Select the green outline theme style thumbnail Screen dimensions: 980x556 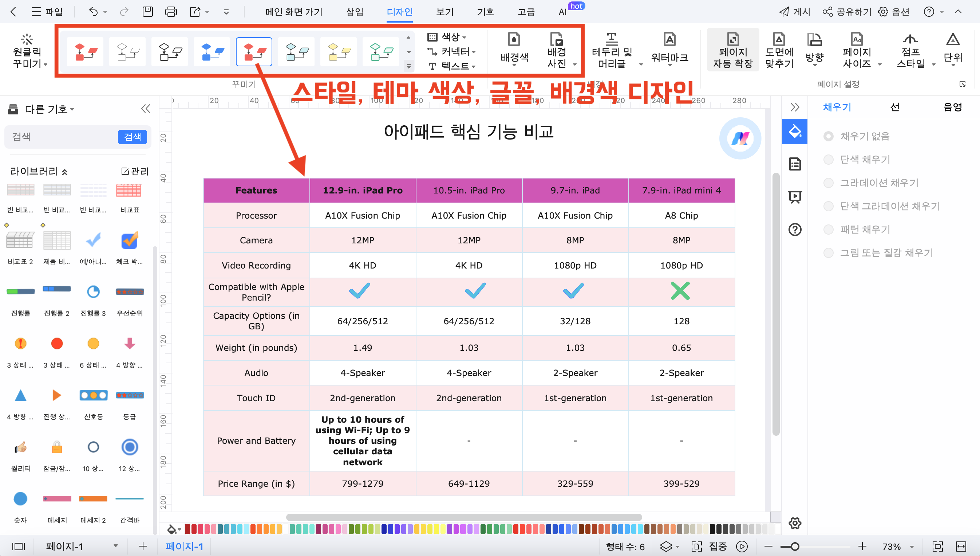point(381,51)
